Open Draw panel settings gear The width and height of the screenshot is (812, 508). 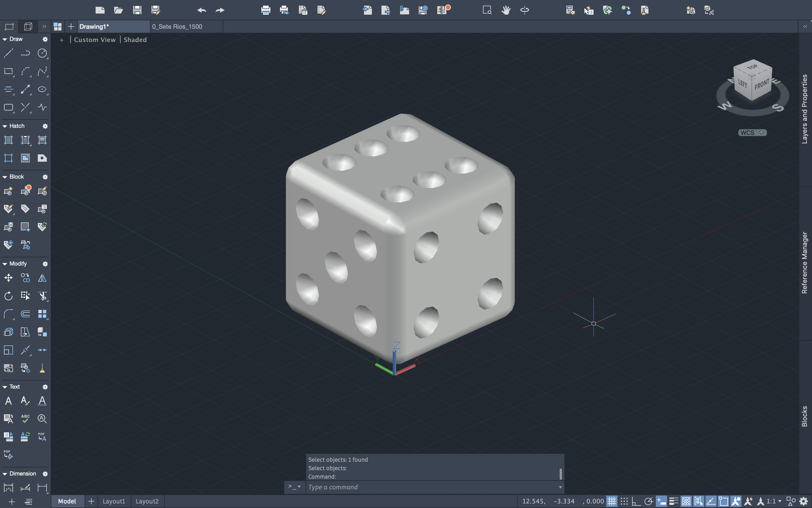point(45,39)
